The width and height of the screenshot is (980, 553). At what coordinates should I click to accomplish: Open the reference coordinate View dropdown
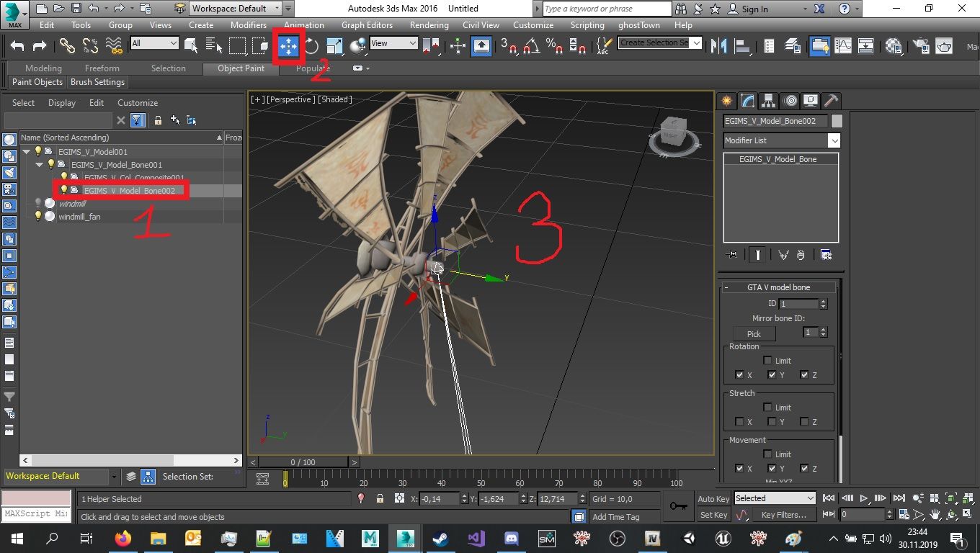(x=393, y=43)
